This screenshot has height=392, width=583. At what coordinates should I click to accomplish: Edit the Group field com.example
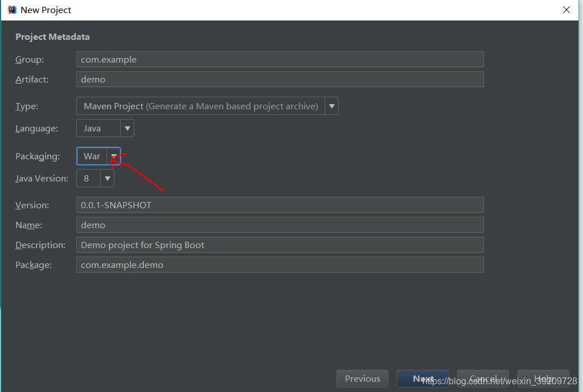280,59
